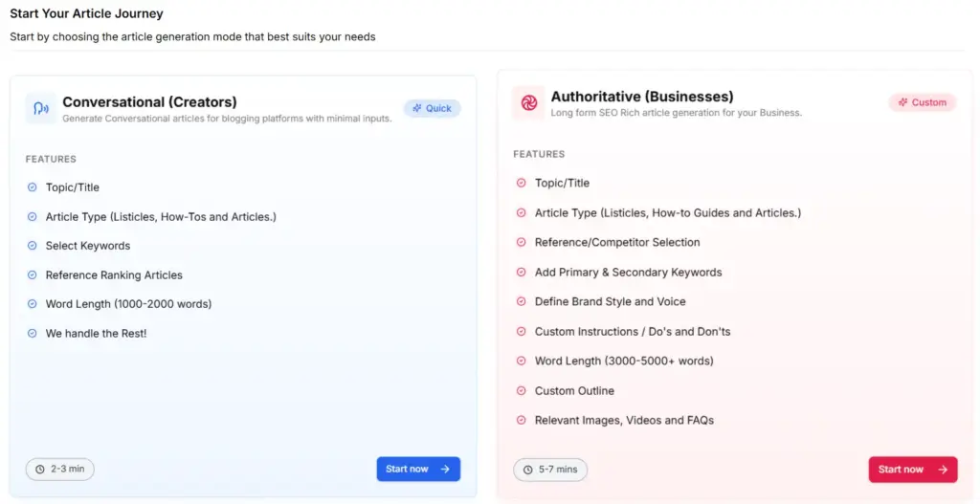Click the Start Your Article Journey title
980x504 pixels.
[x=86, y=13]
